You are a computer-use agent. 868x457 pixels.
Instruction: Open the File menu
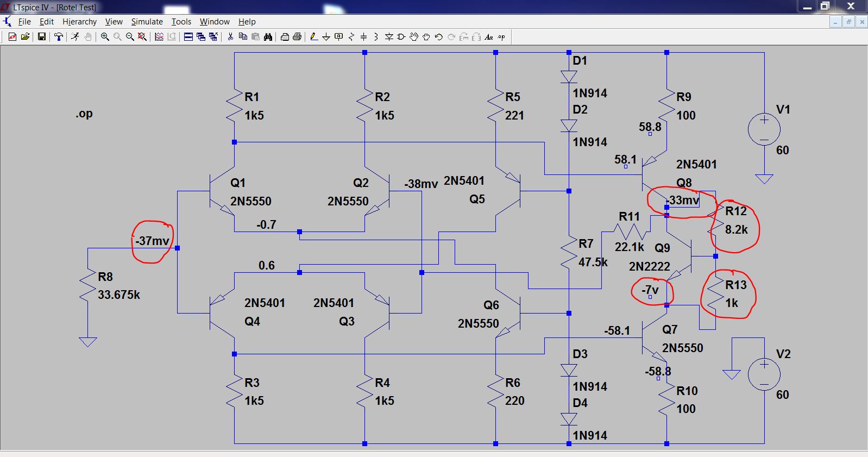24,22
